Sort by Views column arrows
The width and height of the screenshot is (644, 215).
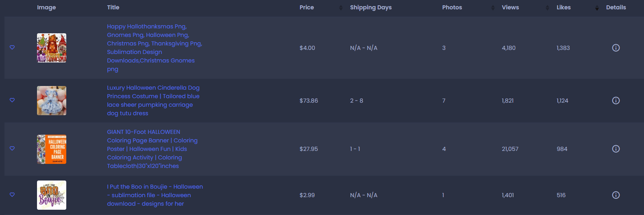[x=547, y=8]
